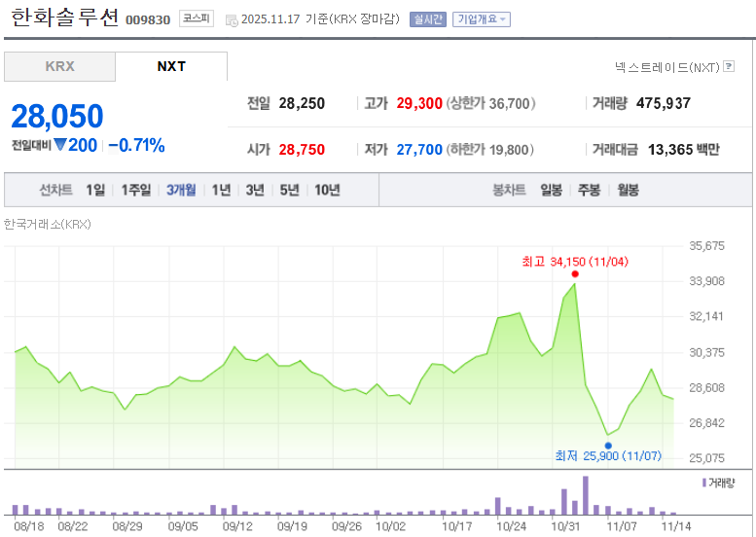Switch to the KRX tab

pyautogui.click(x=59, y=66)
